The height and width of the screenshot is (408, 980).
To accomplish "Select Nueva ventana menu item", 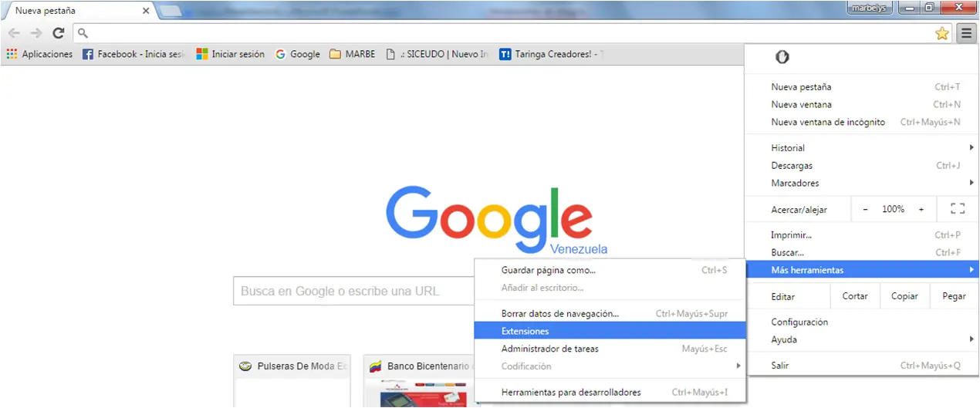I will tap(862, 104).
